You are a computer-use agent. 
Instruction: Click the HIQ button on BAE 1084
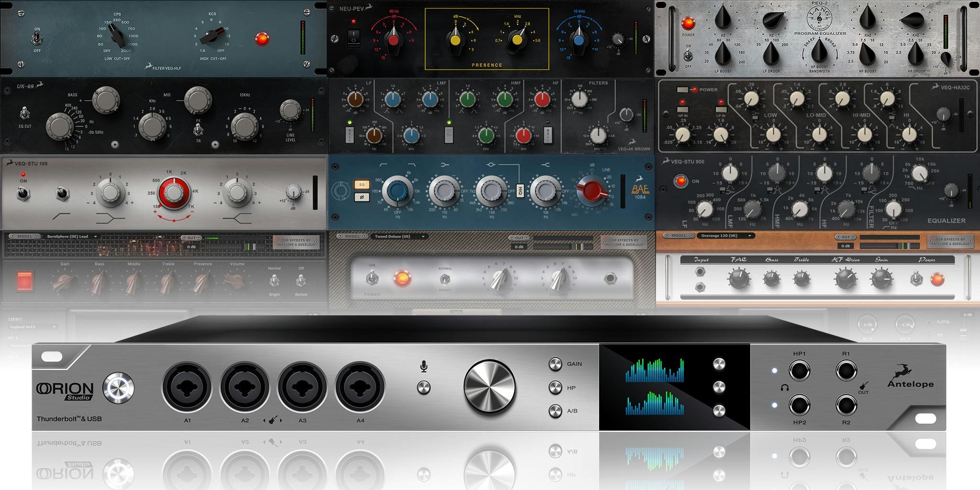coord(520,191)
